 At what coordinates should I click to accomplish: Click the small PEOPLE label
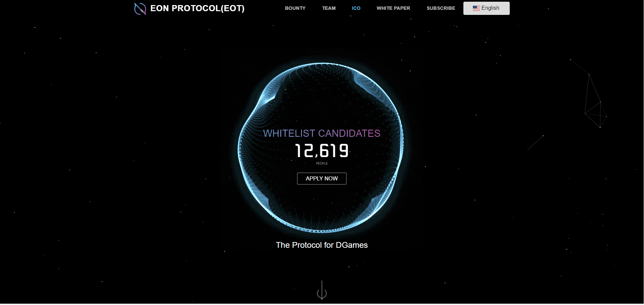(x=322, y=164)
